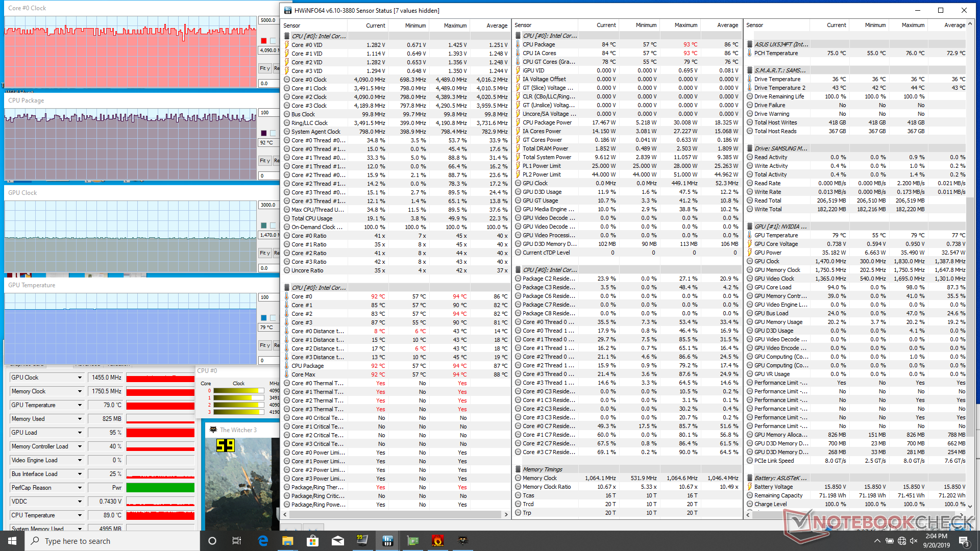Click the red color swatch in Core #0 Clock

point(263,41)
